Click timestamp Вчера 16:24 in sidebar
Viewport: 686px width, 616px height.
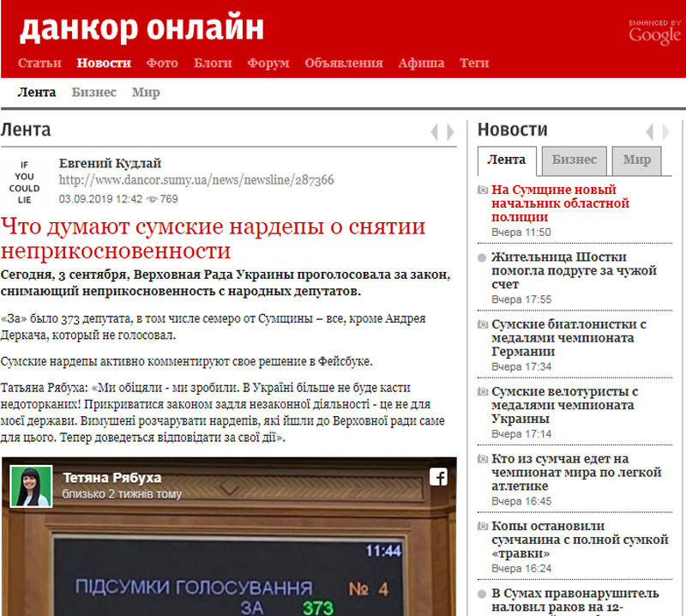tap(521, 569)
